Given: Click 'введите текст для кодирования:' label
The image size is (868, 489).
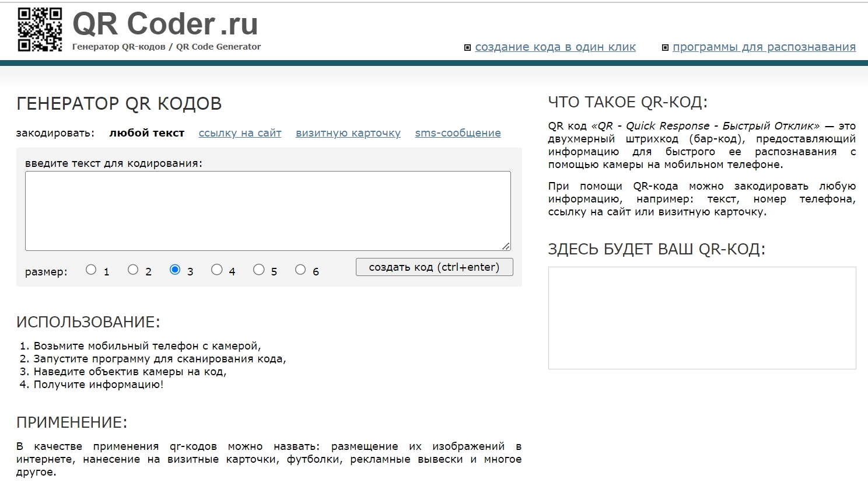Looking at the screenshot, I should point(114,163).
